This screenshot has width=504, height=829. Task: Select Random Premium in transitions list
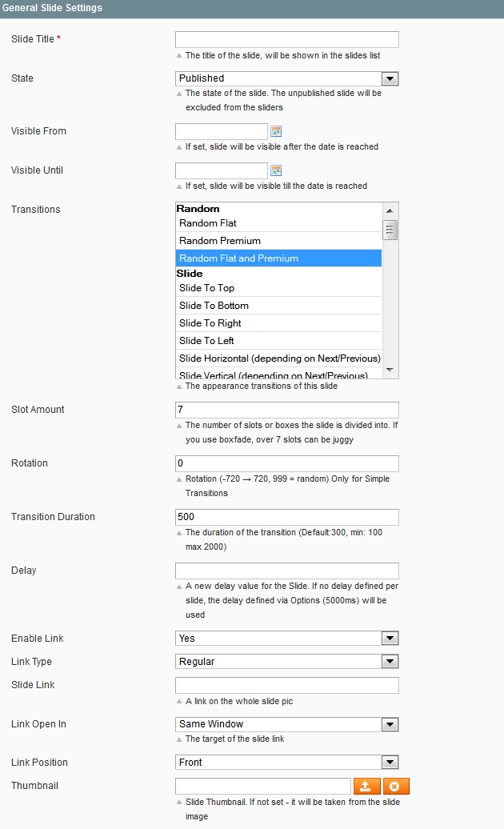pos(278,241)
